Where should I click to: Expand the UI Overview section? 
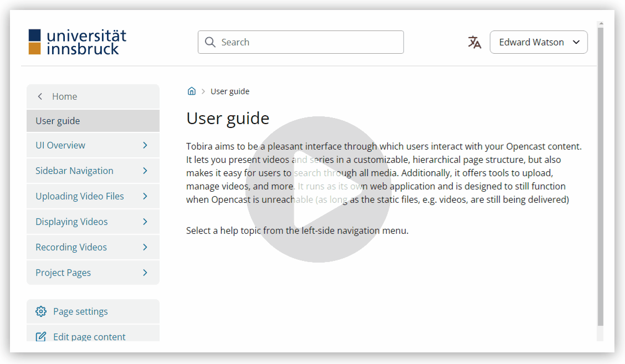(x=145, y=145)
